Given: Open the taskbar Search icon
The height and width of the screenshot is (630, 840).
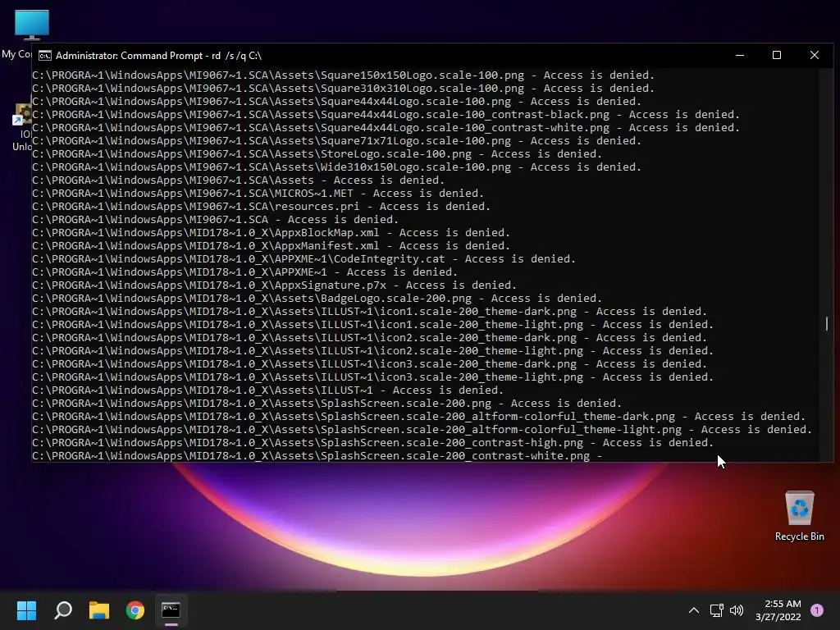Looking at the screenshot, I should coord(63,610).
